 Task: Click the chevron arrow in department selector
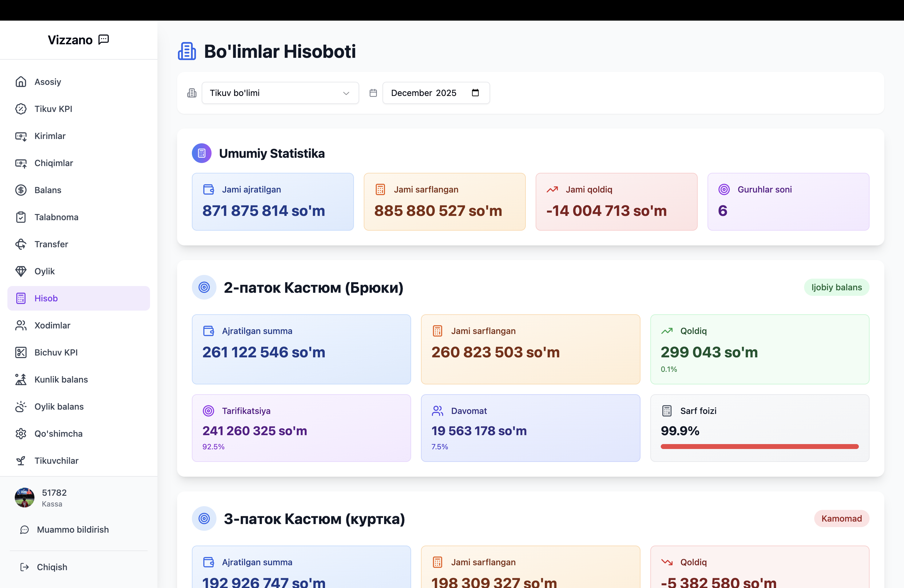[346, 93]
